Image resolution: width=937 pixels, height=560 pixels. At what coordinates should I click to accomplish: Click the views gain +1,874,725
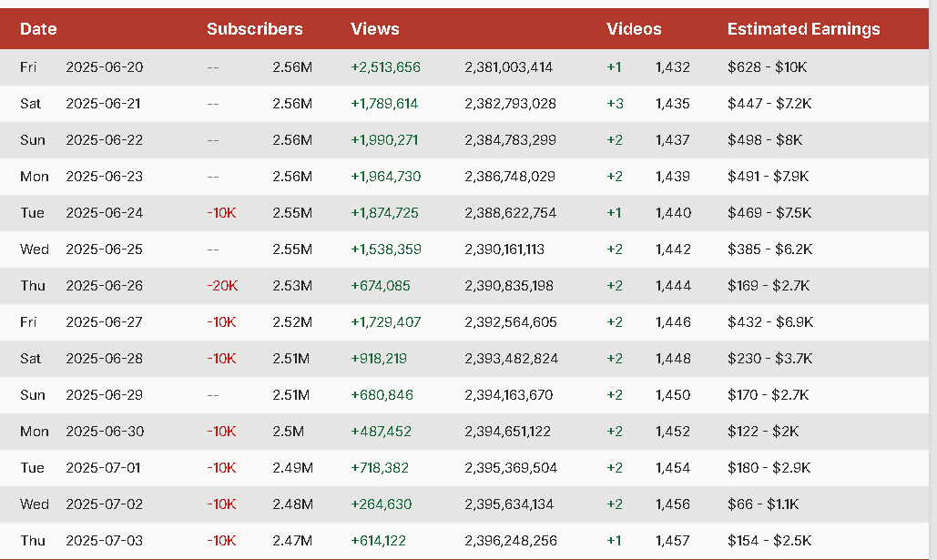click(384, 213)
